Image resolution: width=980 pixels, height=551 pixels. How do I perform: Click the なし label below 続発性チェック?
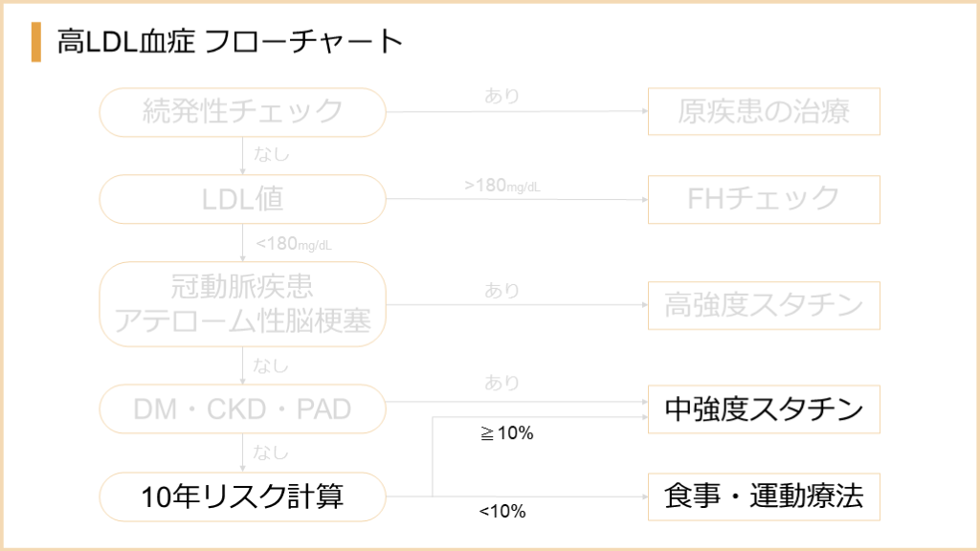[x=271, y=153]
